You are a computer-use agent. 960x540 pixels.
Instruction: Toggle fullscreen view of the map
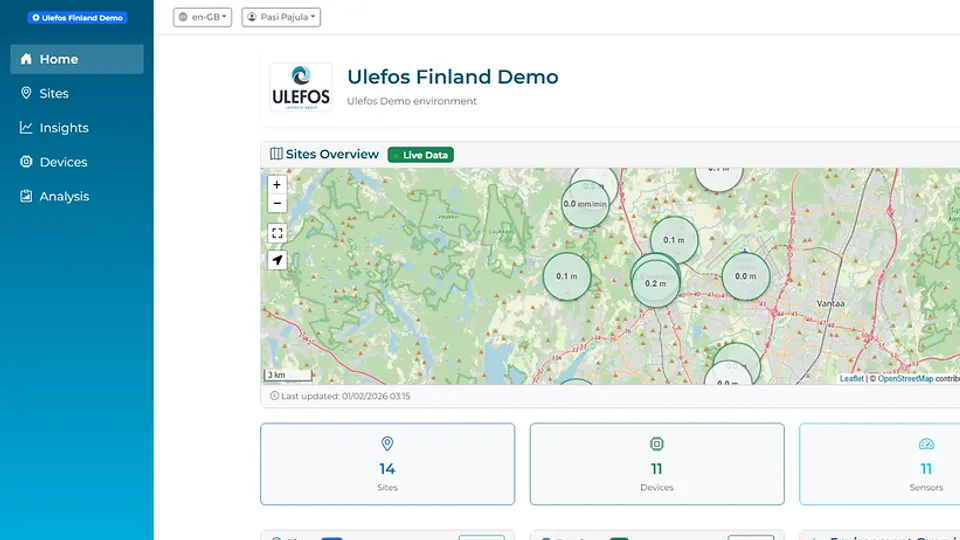click(277, 233)
